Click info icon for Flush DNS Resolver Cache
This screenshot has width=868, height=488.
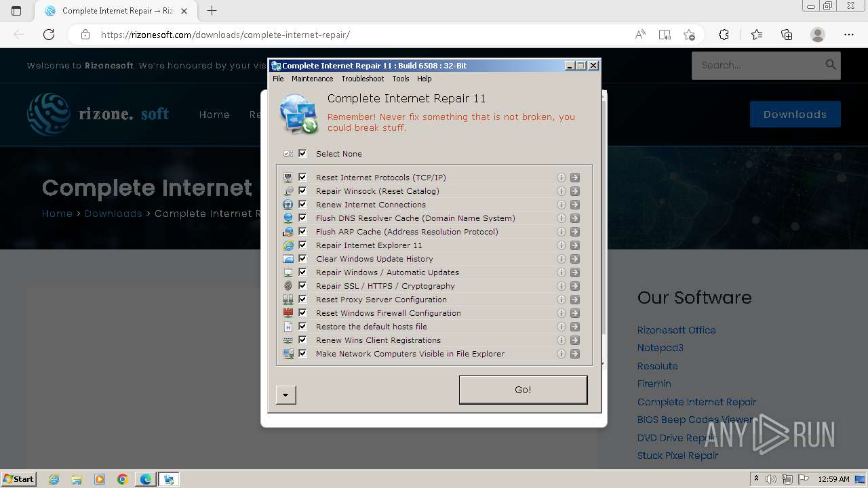[x=561, y=218]
